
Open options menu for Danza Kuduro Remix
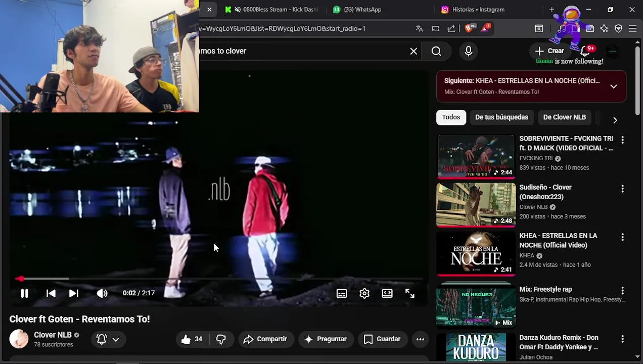coord(622,339)
